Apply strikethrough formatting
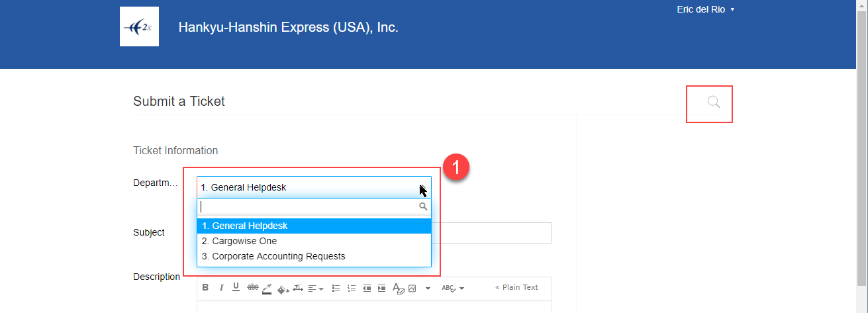The height and width of the screenshot is (313, 868). click(252, 288)
